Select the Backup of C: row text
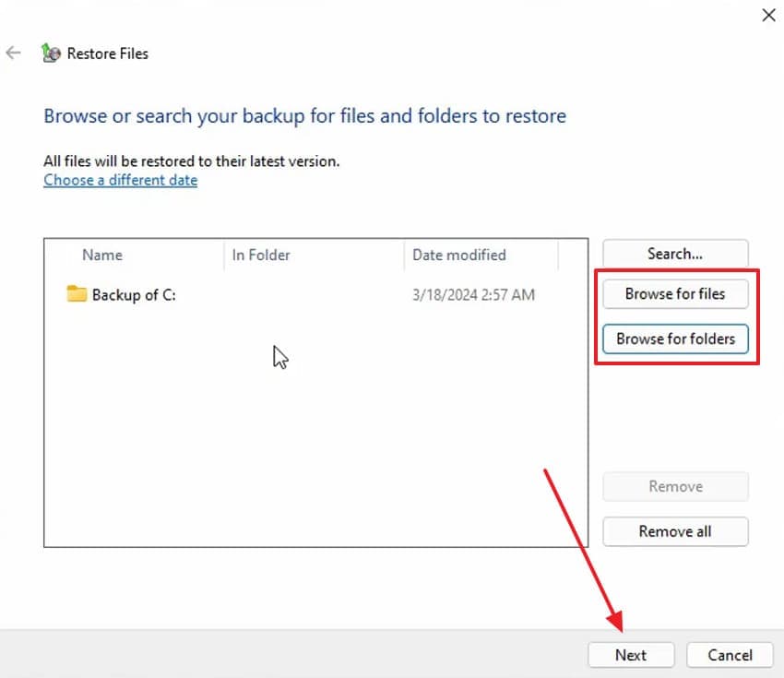The width and height of the screenshot is (784, 678). tap(134, 295)
